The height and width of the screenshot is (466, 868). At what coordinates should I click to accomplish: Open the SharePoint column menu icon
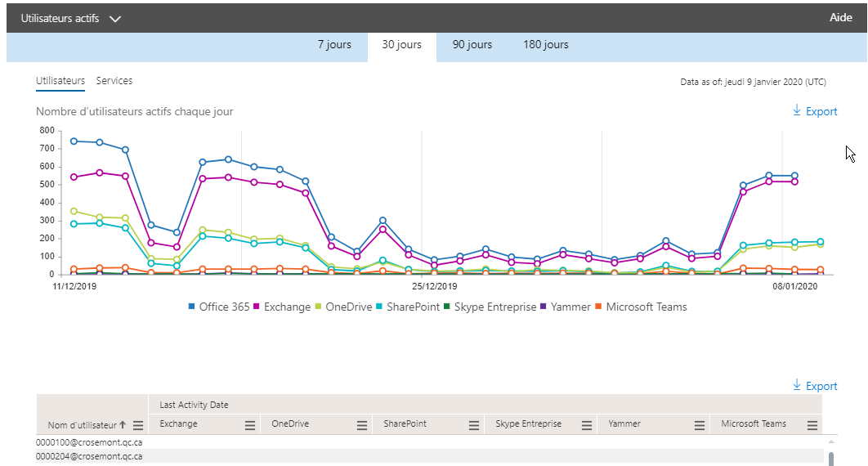[474, 425]
